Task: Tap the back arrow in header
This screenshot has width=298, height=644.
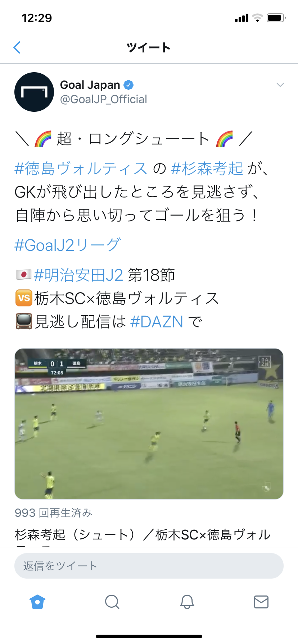Action: (17, 47)
